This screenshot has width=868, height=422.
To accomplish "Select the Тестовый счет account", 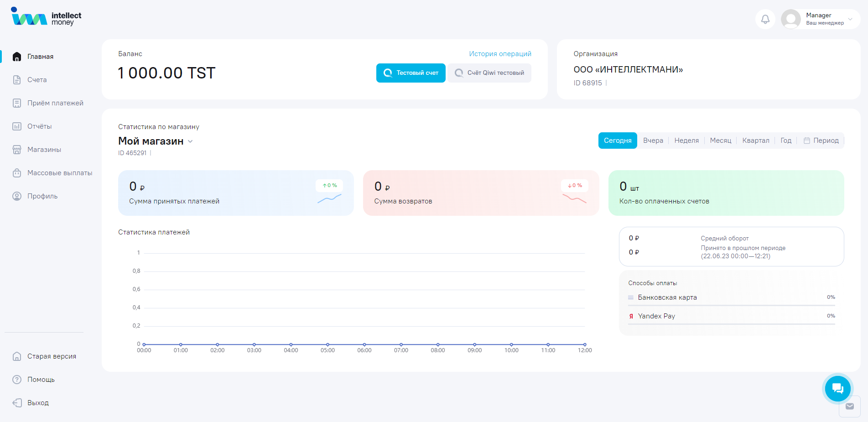I will click(x=411, y=73).
